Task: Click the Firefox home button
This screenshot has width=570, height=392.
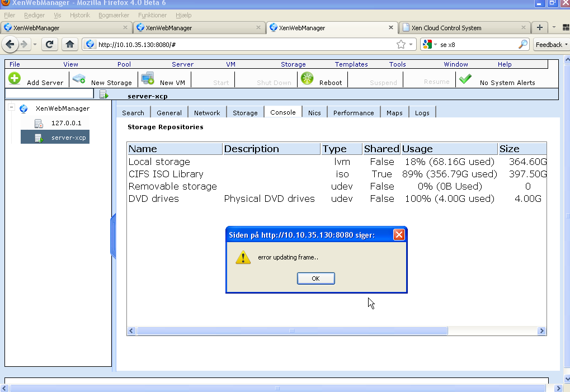Action: 69,44
